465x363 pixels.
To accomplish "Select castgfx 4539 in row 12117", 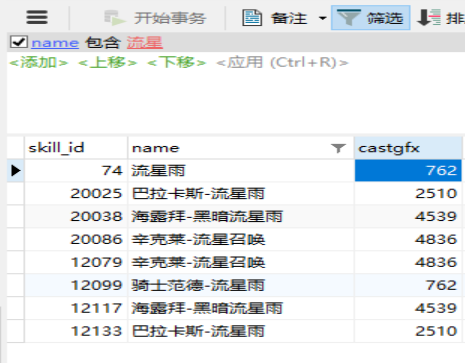I will point(408,308).
